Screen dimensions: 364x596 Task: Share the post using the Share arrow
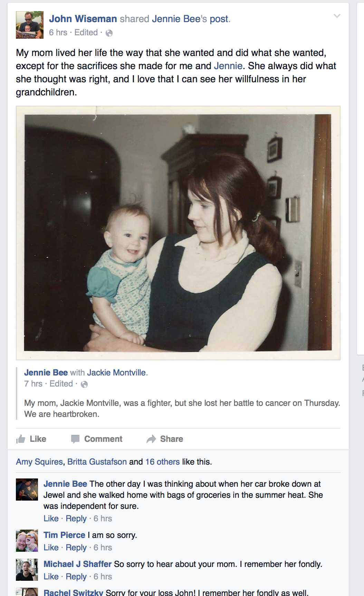[165, 439]
